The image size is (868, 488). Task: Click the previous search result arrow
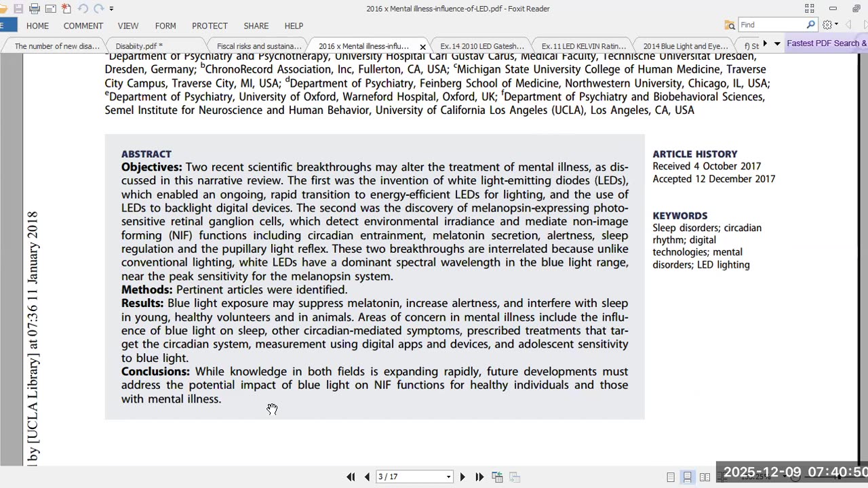pyautogui.click(x=848, y=25)
